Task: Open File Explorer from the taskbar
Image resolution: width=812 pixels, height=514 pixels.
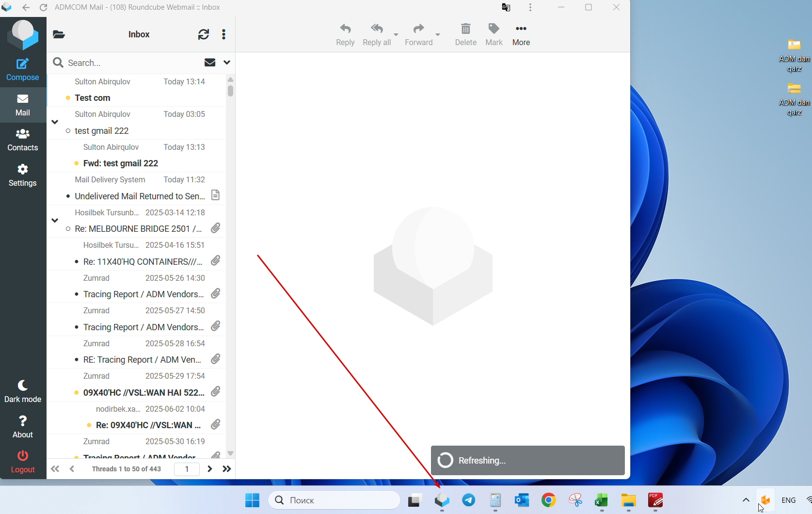Action: pos(629,500)
